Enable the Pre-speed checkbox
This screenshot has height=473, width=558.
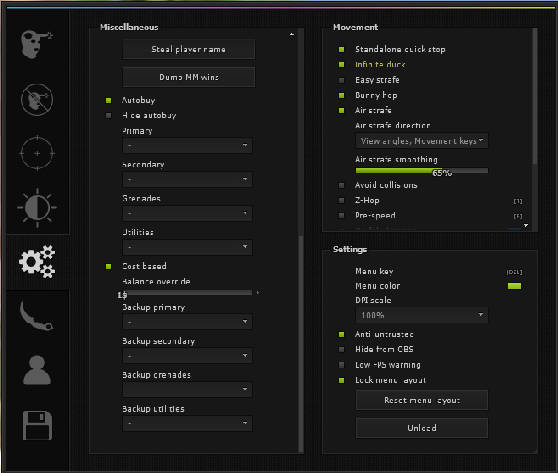pos(341,216)
